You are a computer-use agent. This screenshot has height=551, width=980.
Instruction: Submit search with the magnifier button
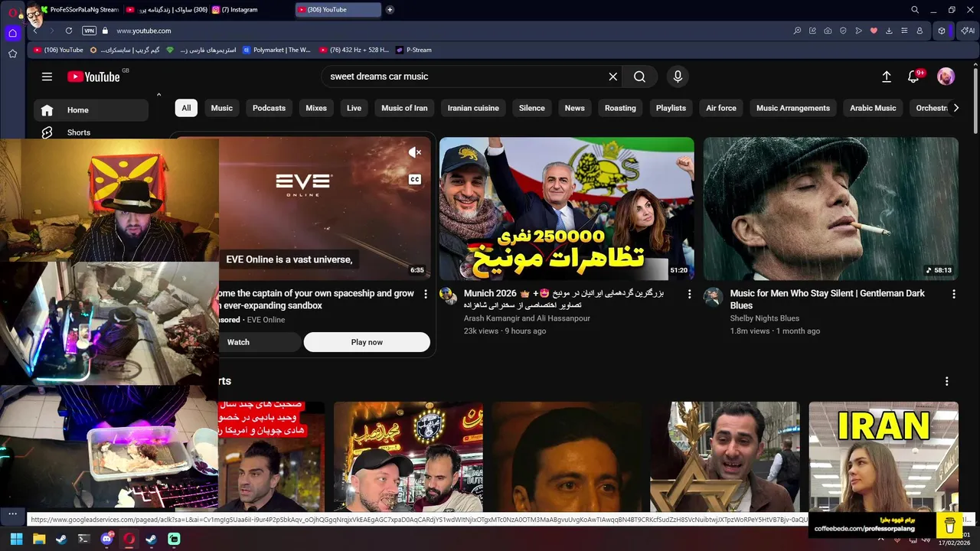click(x=640, y=77)
